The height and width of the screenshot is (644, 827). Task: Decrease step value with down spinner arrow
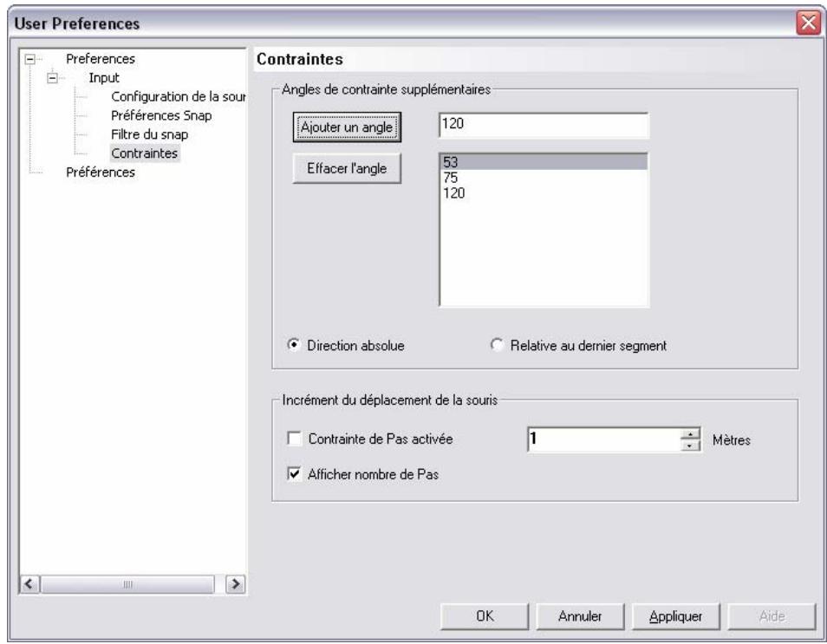click(x=690, y=445)
